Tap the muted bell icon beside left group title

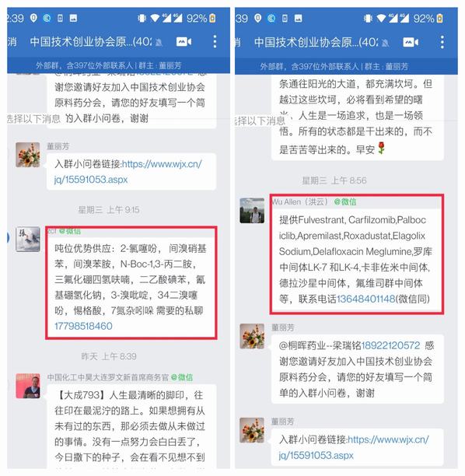pos(159,43)
